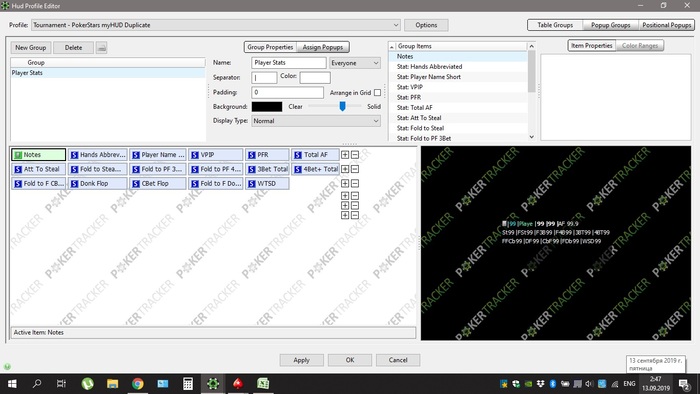Remove item from second row with minus
Image resolution: width=700 pixels, height=394 pixels.
pyautogui.click(x=355, y=169)
